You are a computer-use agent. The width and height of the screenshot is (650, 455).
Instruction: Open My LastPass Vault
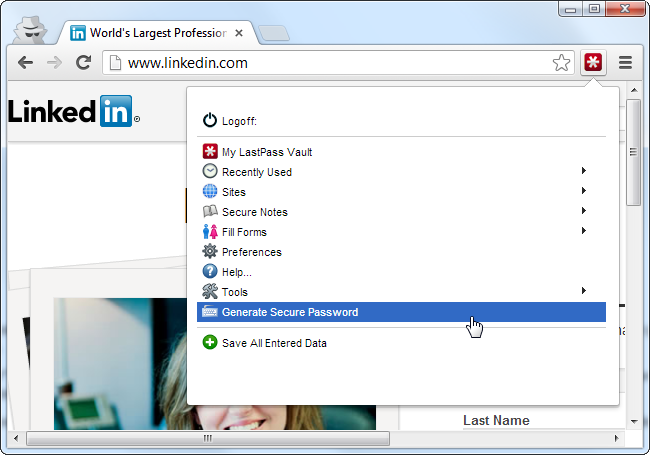tap(401, 152)
